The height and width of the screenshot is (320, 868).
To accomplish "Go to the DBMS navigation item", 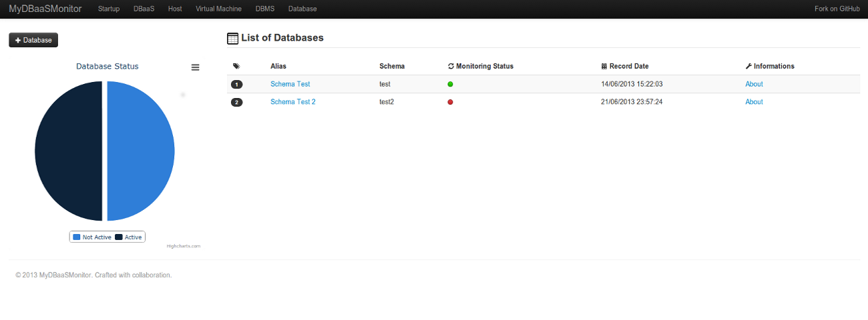I will [265, 9].
